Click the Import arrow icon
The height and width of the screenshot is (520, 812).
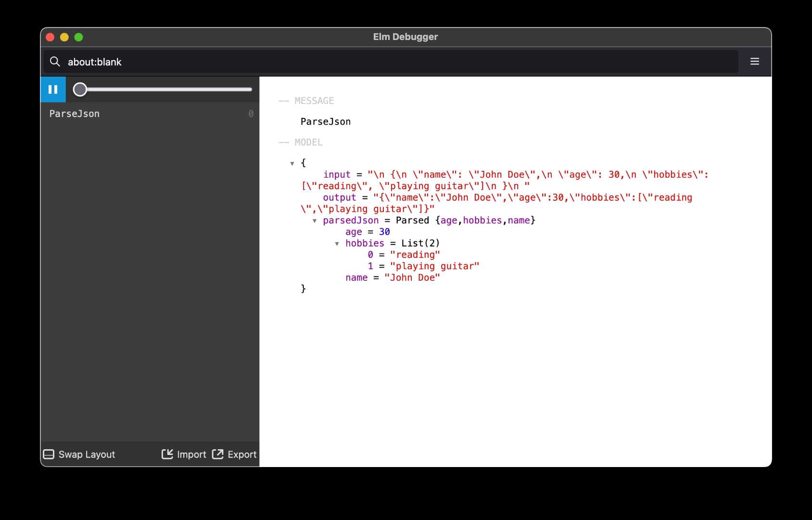click(x=167, y=454)
